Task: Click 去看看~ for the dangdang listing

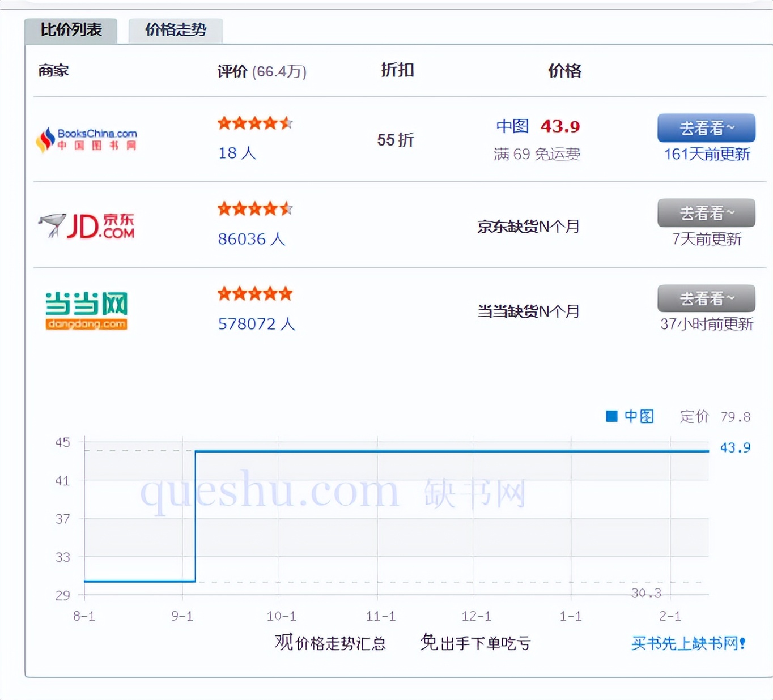Action: 706,298
